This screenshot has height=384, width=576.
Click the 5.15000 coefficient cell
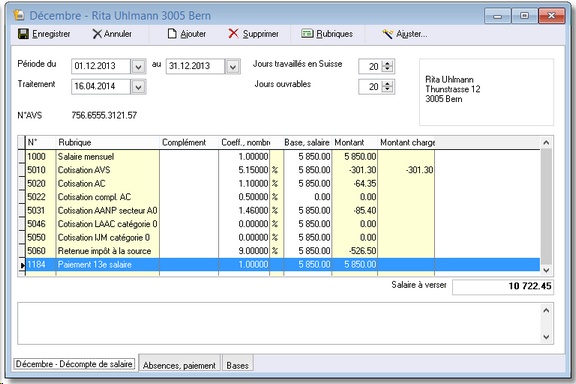click(244, 170)
